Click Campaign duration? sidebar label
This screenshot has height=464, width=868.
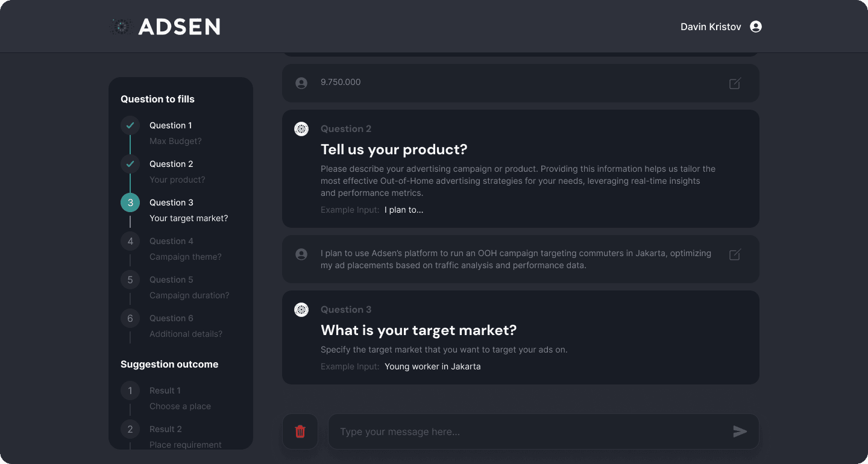pos(189,295)
